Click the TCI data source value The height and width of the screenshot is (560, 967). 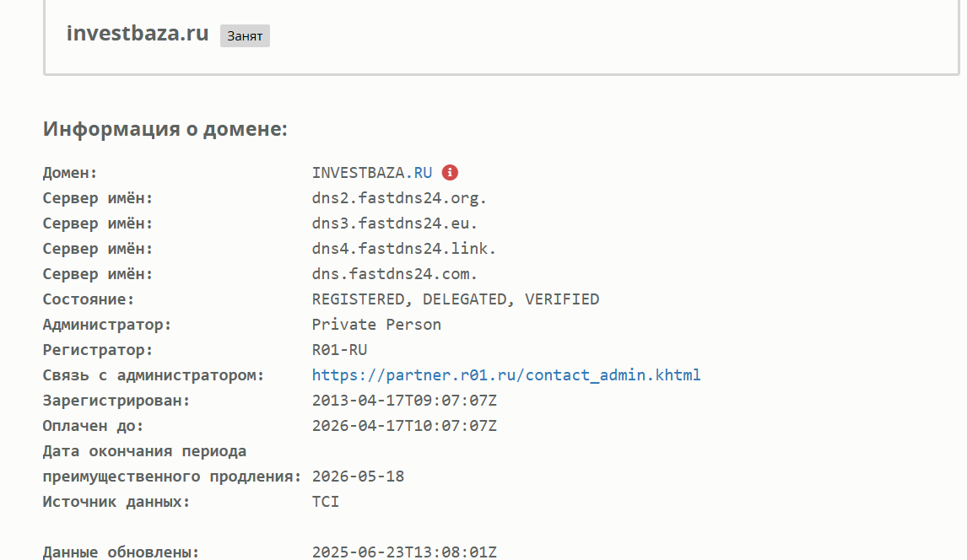pyautogui.click(x=326, y=502)
